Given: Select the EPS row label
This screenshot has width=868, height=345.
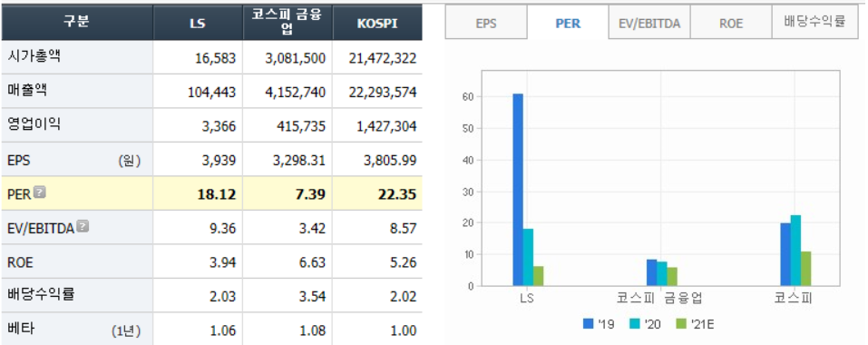Looking at the screenshot, I should click(19, 161).
